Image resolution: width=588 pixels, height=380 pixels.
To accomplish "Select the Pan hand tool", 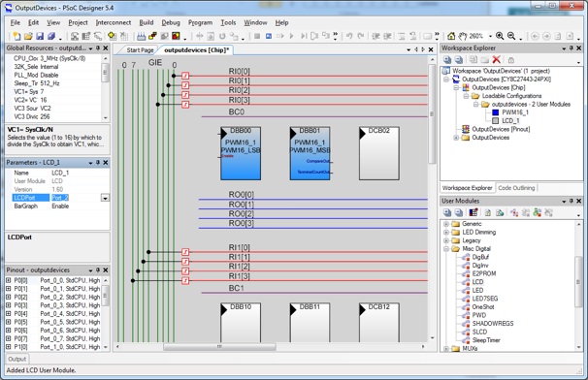I will 463,36.
